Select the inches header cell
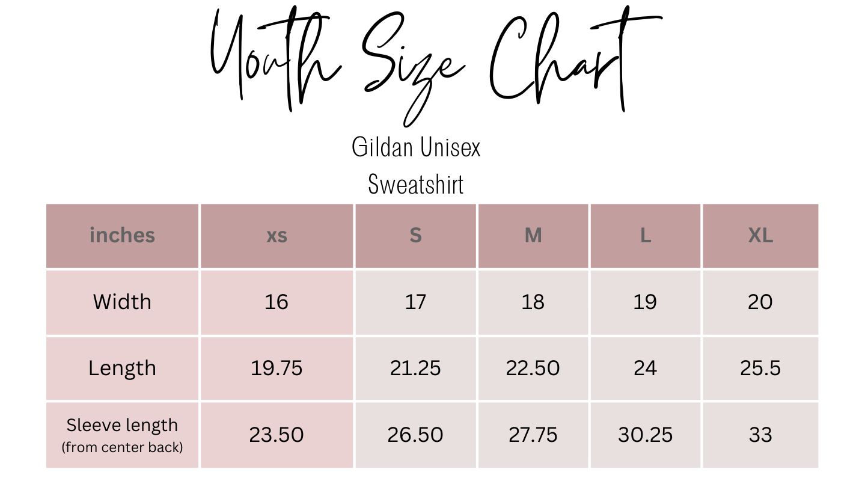Screen dimensions: 868x496 [x=122, y=236]
